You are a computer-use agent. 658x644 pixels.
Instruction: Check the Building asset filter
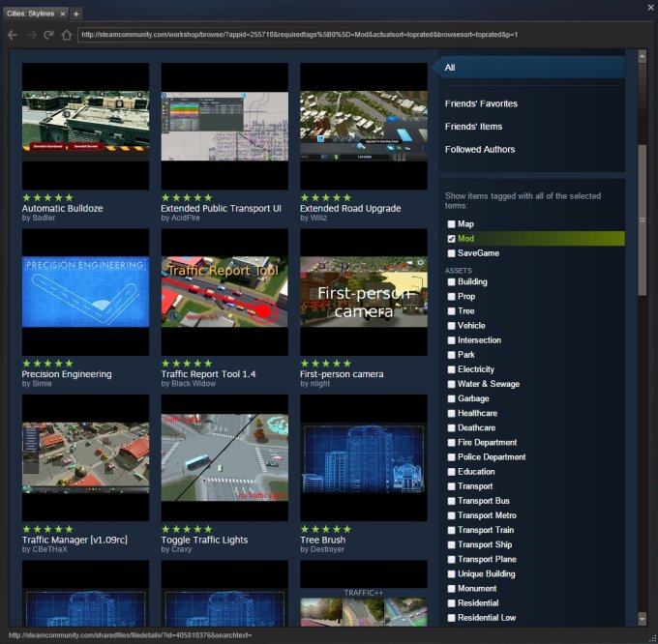[451, 281]
